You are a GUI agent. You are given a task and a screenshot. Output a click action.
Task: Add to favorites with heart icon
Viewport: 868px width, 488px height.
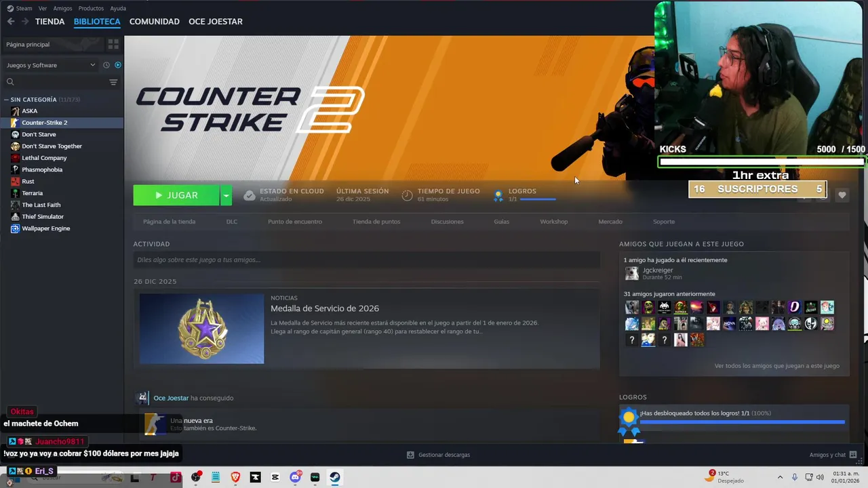842,195
